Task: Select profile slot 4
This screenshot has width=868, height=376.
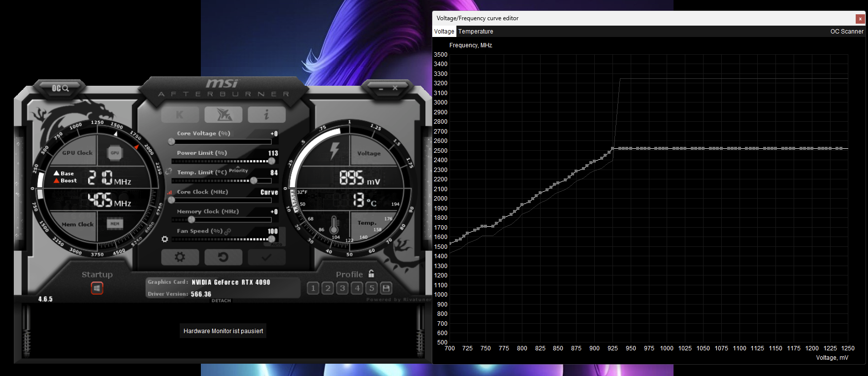Action: 357,288
